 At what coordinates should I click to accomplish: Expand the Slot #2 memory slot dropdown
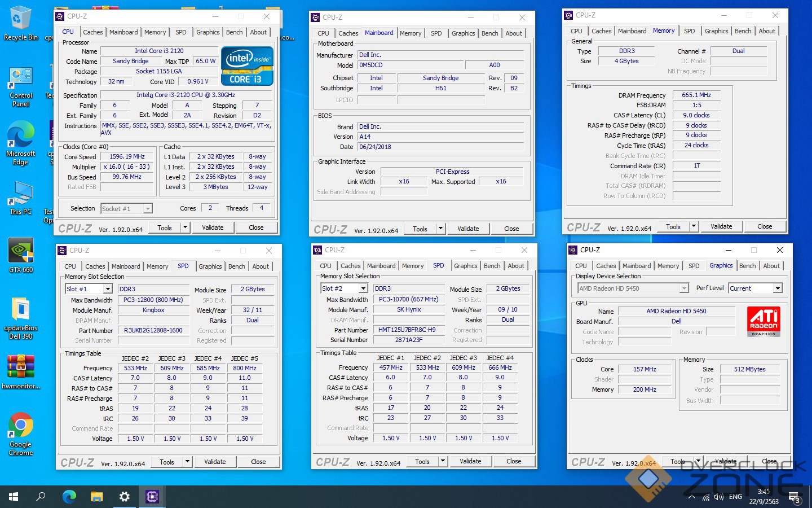click(x=363, y=288)
